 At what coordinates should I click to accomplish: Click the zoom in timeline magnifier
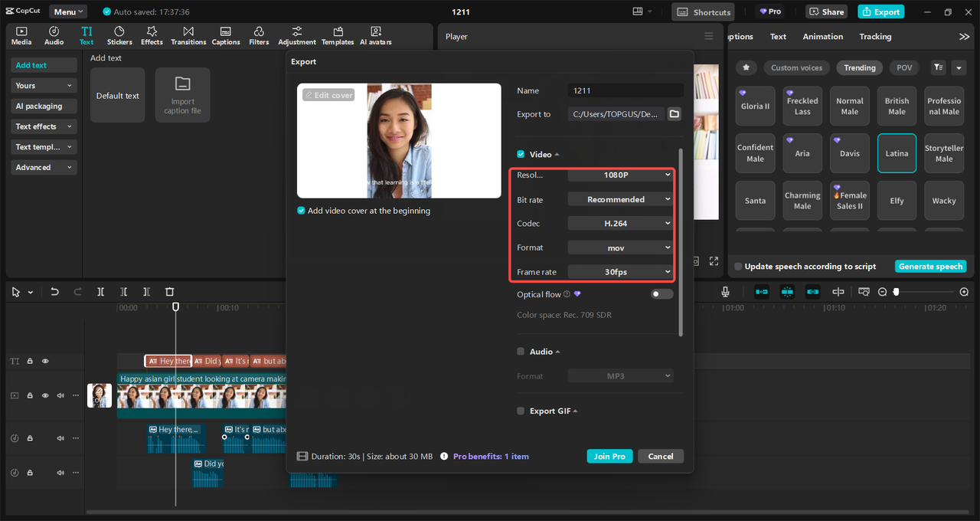964,292
